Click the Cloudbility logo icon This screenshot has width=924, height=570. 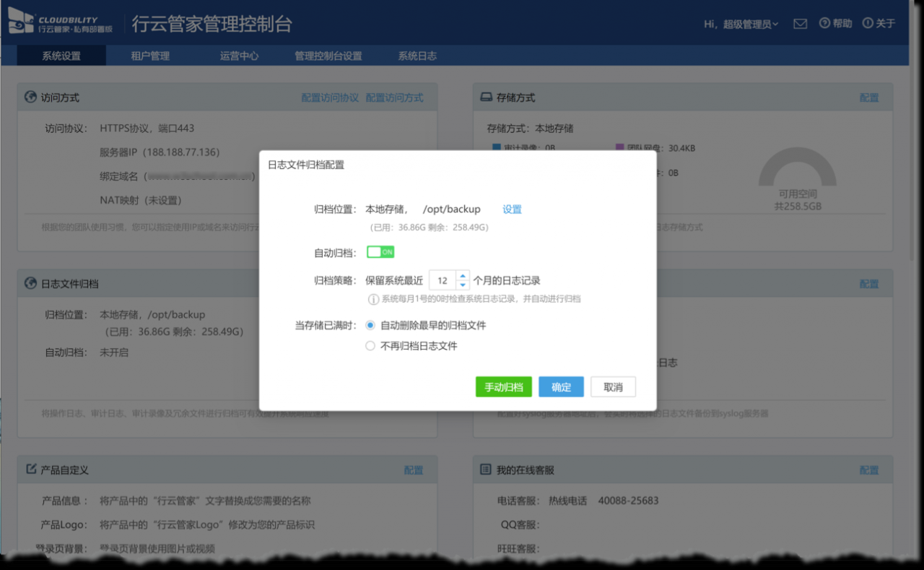coord(22,23)
